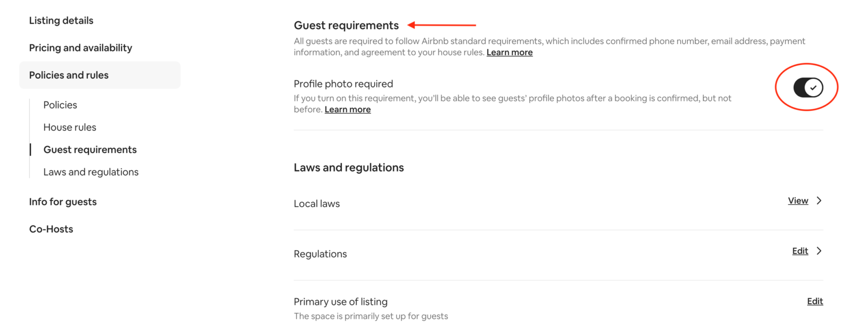Click Learn more under profile photo description
868x329 pixels.
(347, 109)
